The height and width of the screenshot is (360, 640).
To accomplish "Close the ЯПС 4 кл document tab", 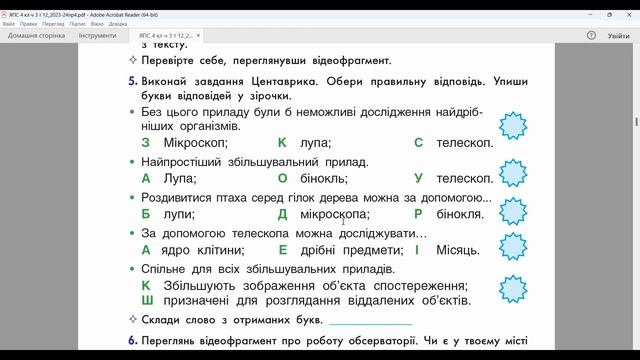I will pos(198,36).
